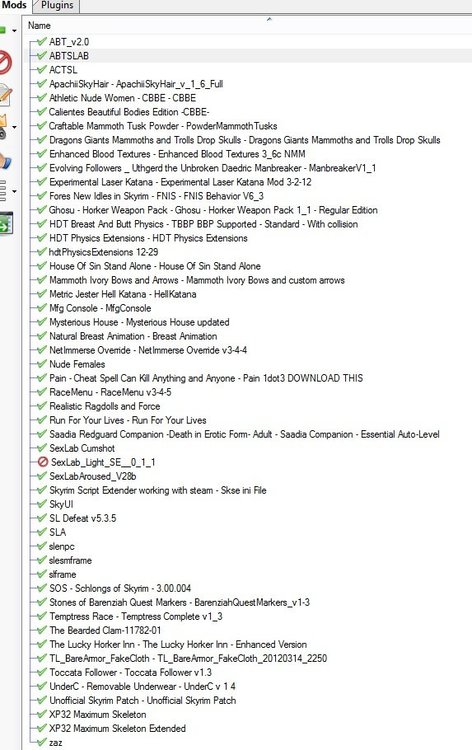Click the green checkmark next to RaceMenu v3-4-5
This screenshot has height=750, width=472.
[42, 392]
